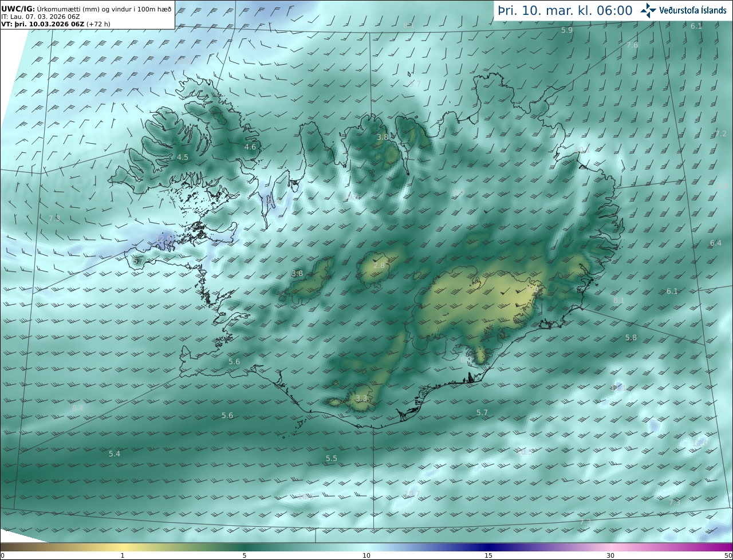
Task: Click the 5.8 value east of Iceland
Action: pos(631,338)
